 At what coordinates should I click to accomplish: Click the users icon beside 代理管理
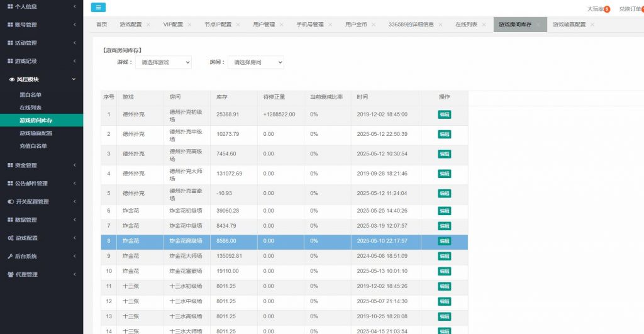pyautogui.click(x=10, y=275)
